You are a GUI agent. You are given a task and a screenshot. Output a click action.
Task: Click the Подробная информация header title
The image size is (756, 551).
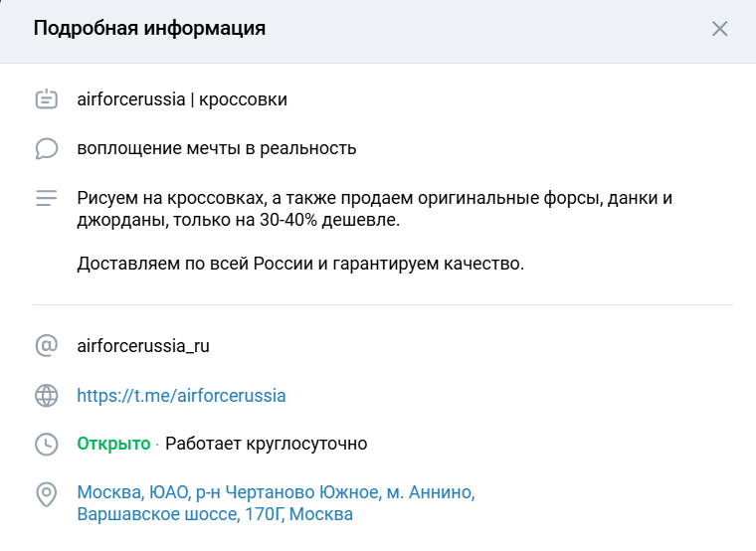(149, 29)
